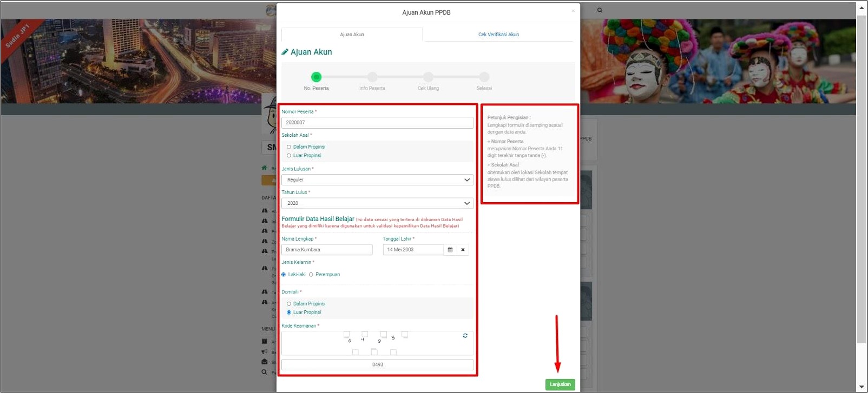
Task: Select Luar Propinsi under Domisili
Action: click(289, 312)
